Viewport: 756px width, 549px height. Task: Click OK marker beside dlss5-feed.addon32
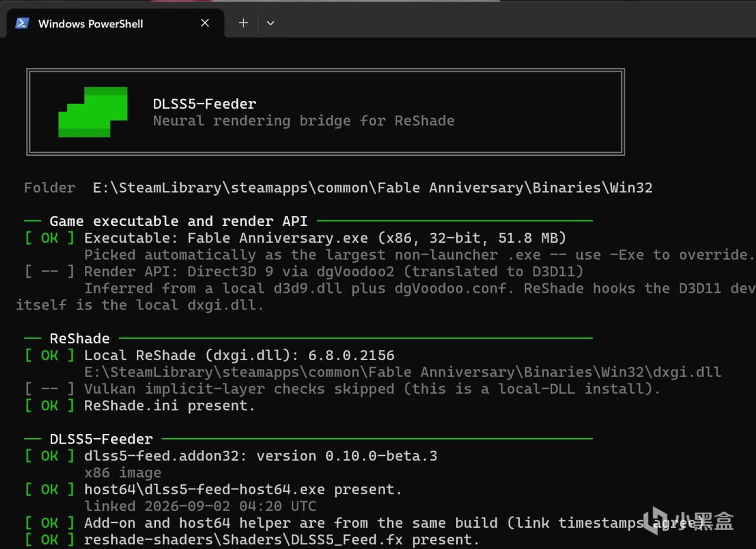[x=50, y=456]
